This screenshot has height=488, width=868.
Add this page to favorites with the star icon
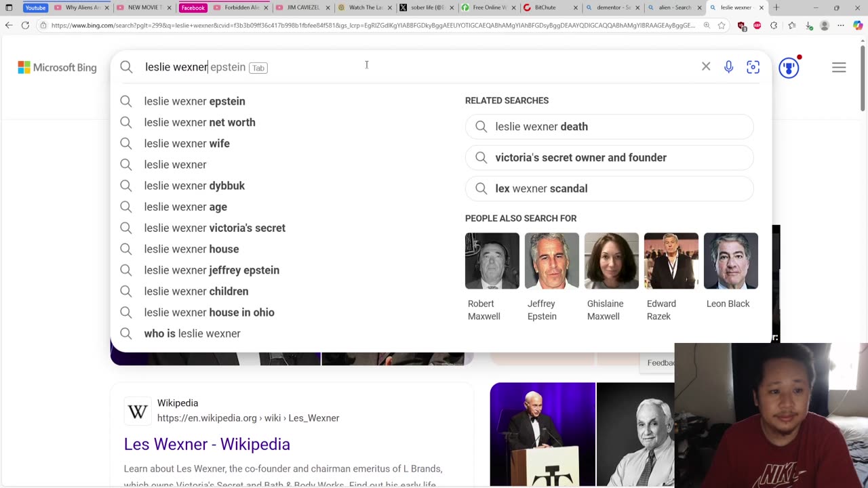point(722,25)
